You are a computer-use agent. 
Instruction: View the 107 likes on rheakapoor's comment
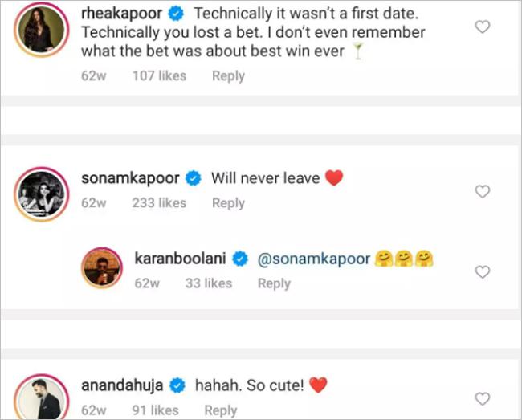[x=159, y=75]
